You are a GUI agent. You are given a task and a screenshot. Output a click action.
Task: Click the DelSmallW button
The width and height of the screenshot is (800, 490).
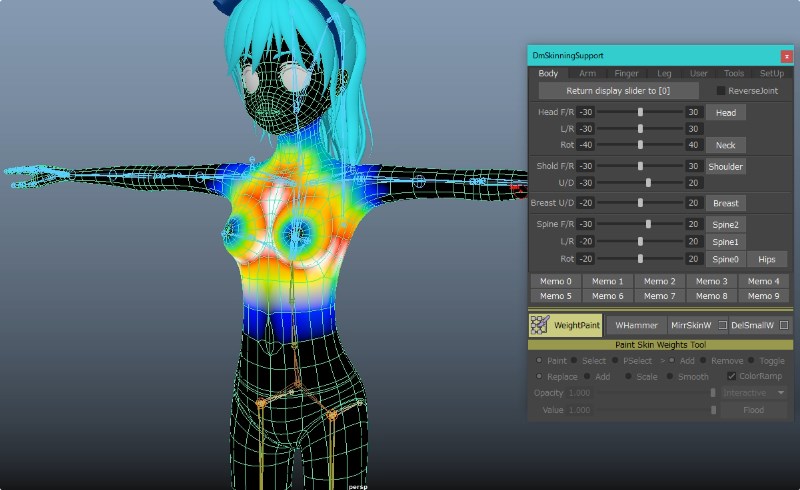pyautogui.click(x=753, y=325)
